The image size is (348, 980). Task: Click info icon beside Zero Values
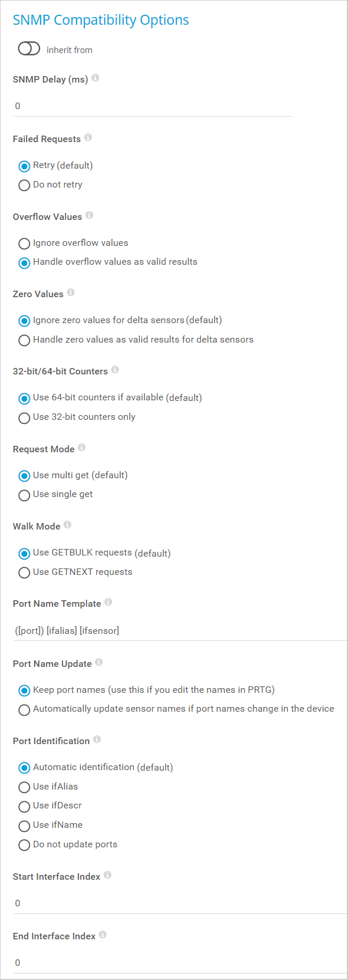pos(71,292)
